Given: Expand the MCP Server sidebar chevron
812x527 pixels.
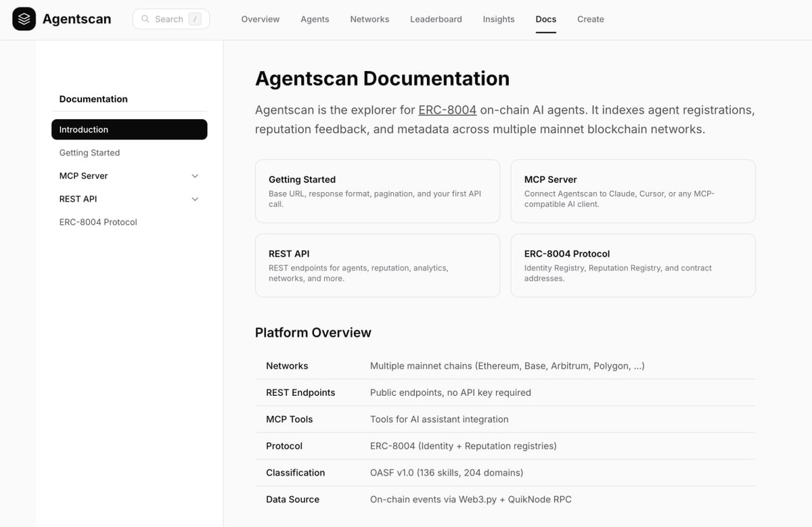Looking at the screenshot, I should [195, 176].
